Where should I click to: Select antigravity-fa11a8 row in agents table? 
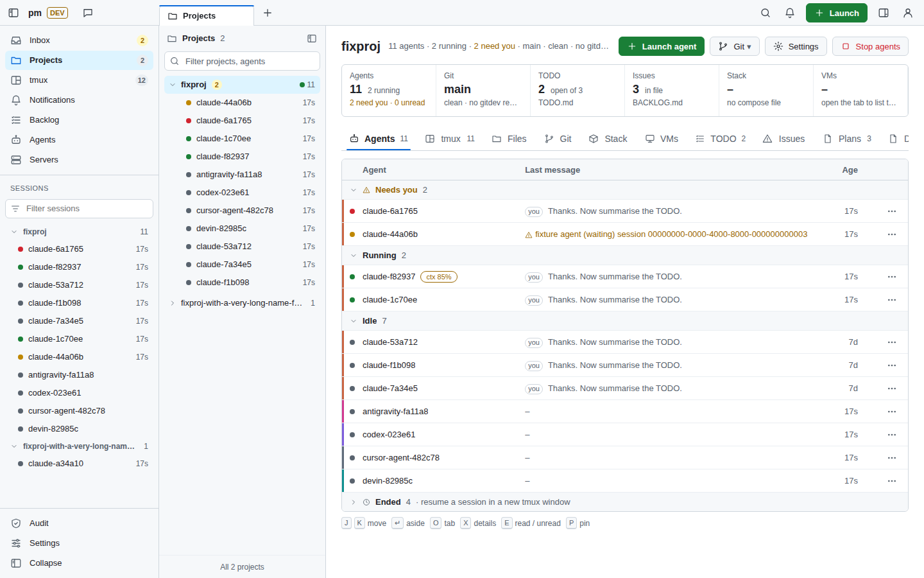(x=625, y=412)
